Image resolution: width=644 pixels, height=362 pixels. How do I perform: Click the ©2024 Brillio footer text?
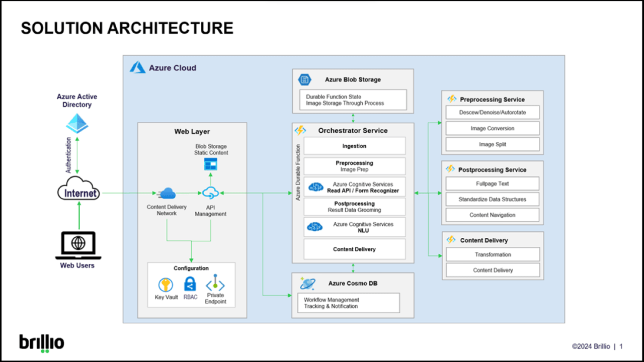pyautogui.click(x=591, y=346)
